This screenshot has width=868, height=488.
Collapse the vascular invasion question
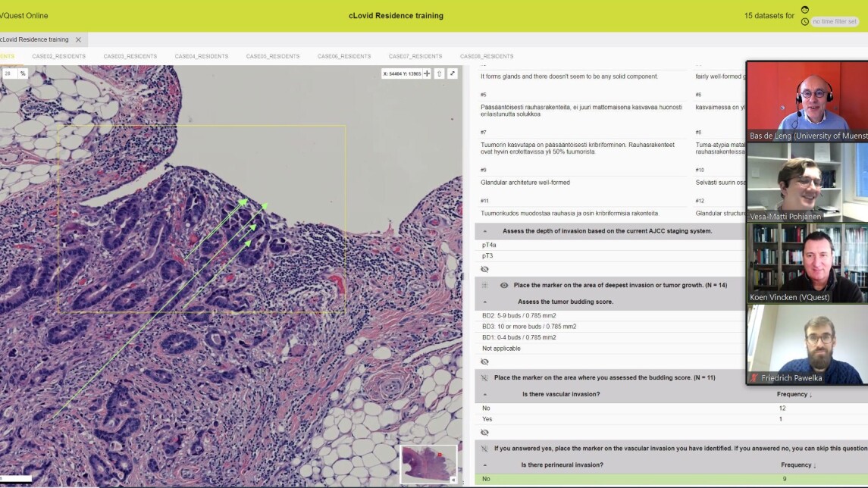[485, 394]
